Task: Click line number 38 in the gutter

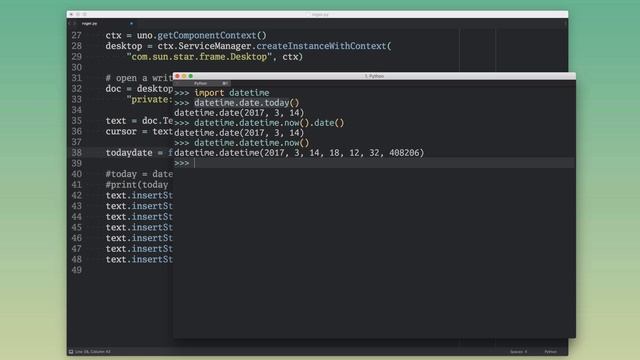Action: click(x=77, y=153)
